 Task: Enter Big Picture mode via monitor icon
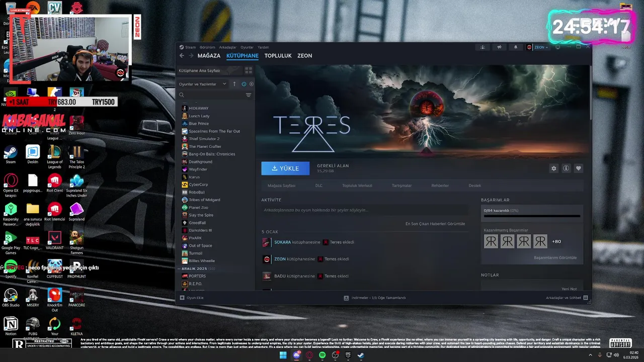coord(557,47)
